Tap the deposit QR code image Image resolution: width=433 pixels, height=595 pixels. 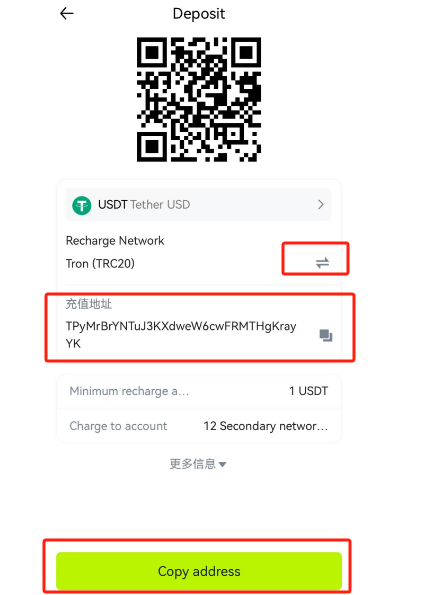point(199,99)
